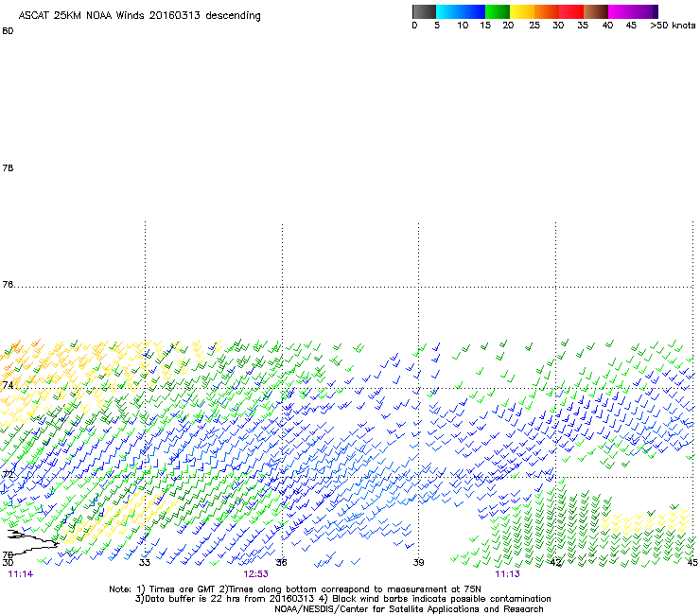This screenshot has width=700, height=615.
Task: Click the longitude label '33' on the bottom axis
Action: point(144,562)
